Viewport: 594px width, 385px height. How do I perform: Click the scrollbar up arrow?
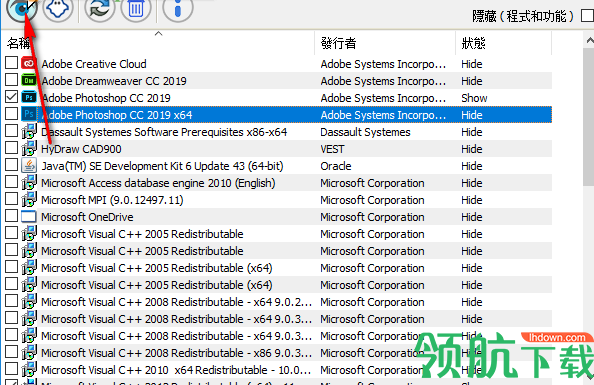[x=589, y=40]
